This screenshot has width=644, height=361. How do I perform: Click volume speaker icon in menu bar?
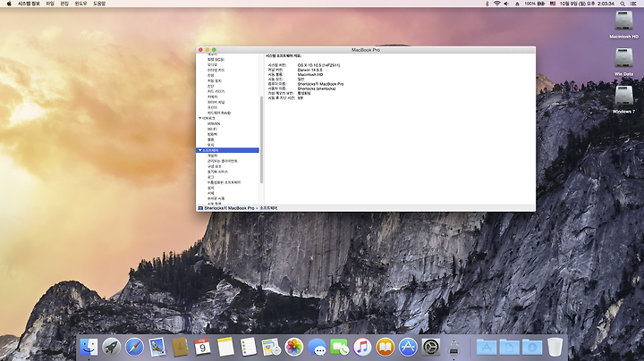pos(506,4)
